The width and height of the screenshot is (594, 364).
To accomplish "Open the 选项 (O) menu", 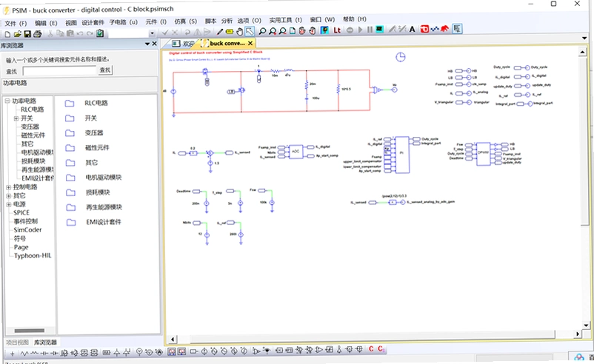I will [250, 21].
